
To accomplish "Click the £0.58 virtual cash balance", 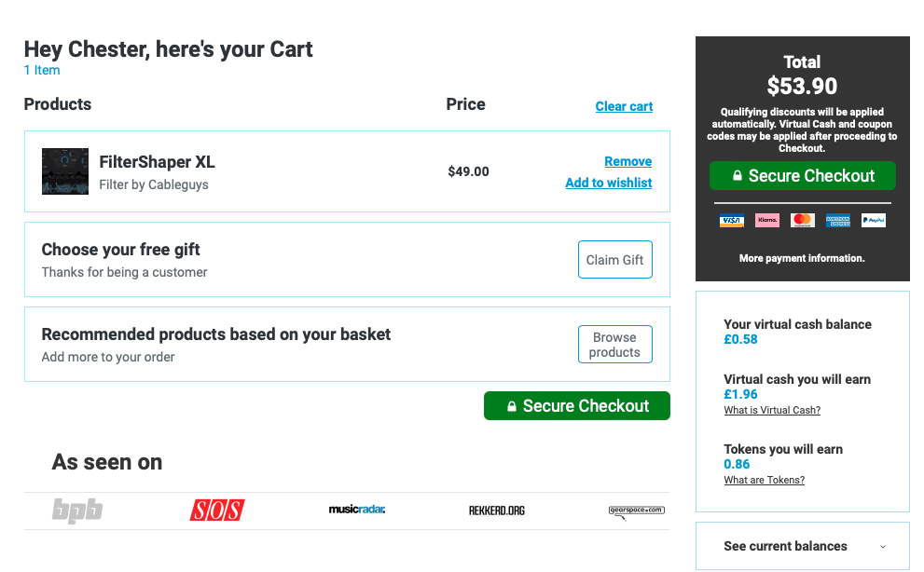I will (740, 339).
